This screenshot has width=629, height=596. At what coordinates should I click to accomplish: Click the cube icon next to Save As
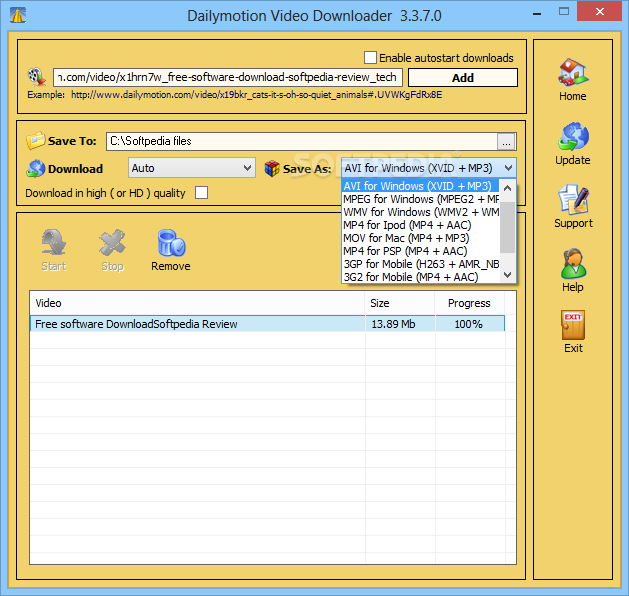click(272, 168)
